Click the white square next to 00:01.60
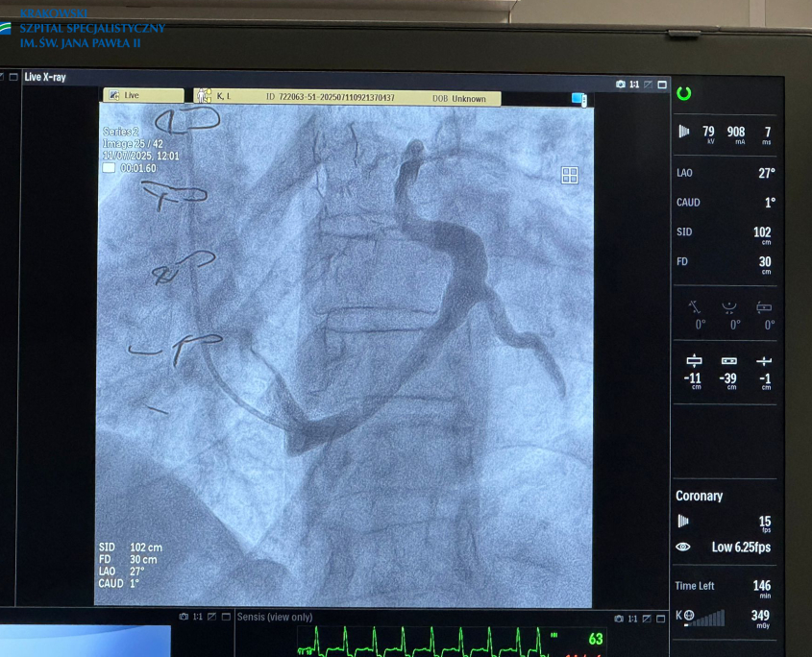Viewport: 812px width, 657px height. pyautogui.click(x=109, y=168)
